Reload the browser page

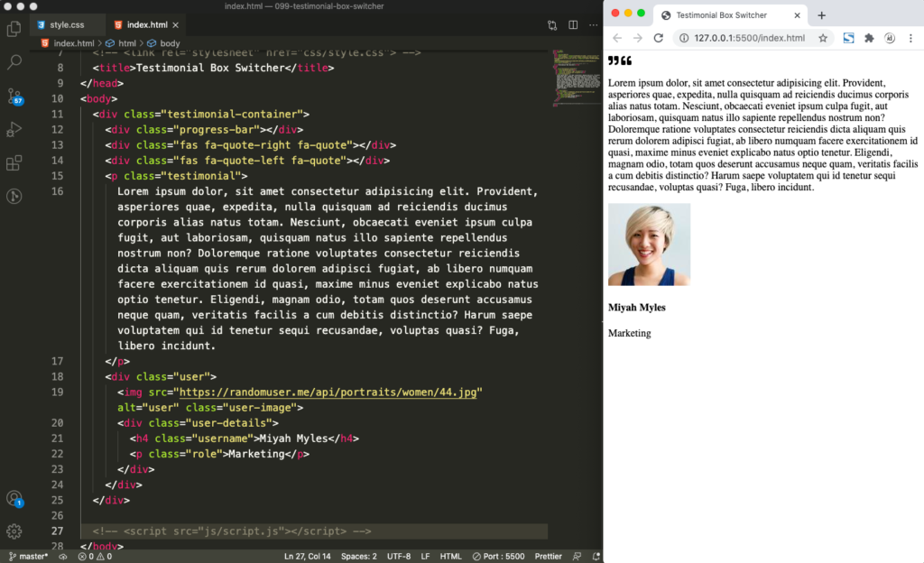658,38
